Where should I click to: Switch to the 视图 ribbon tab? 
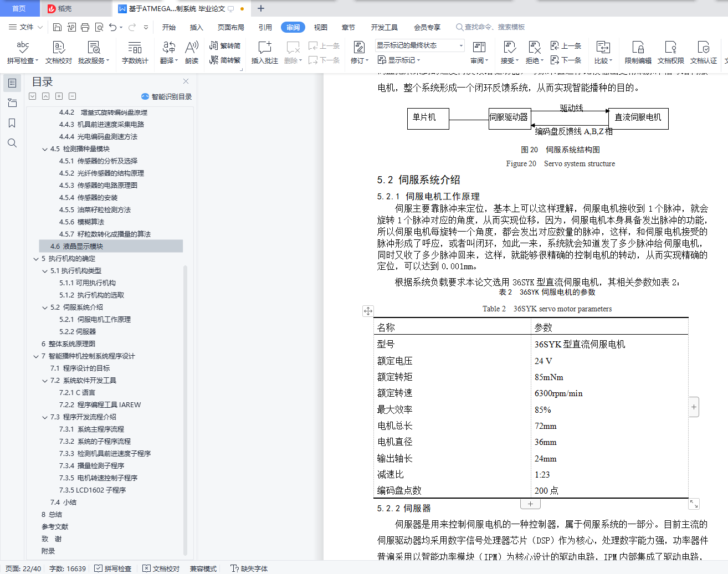tap(321, 27)
